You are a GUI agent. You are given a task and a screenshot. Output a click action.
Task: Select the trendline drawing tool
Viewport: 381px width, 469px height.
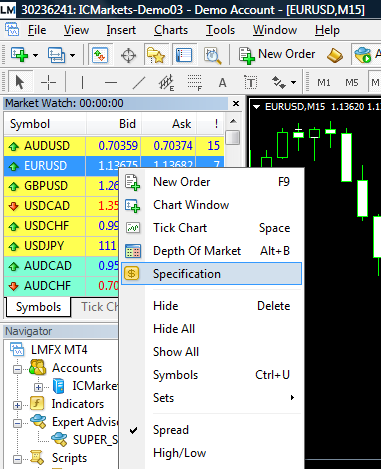click(139, 82)
